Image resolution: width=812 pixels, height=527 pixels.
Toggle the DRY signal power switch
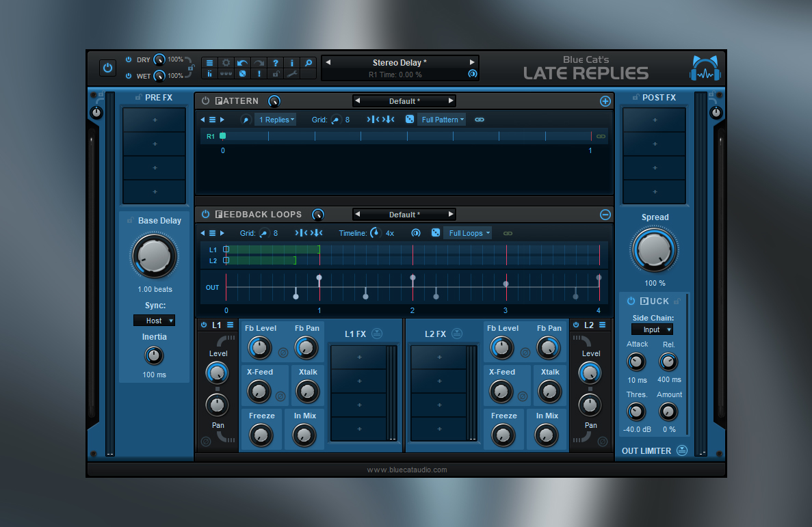click(x=129, y=59)
